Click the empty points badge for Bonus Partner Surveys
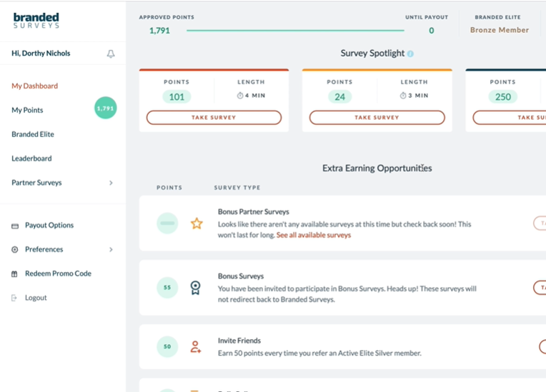This screenshot has height=392, width=546. [x=167, y=223]
